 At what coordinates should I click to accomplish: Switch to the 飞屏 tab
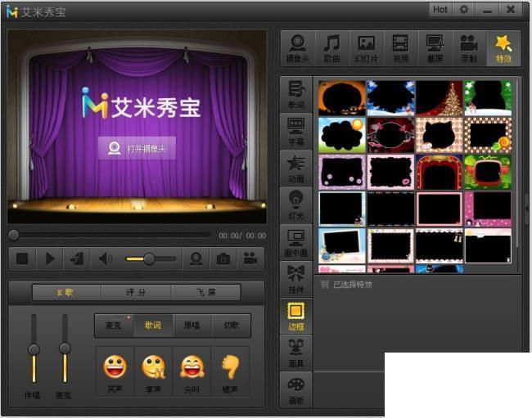coord(206,292)
